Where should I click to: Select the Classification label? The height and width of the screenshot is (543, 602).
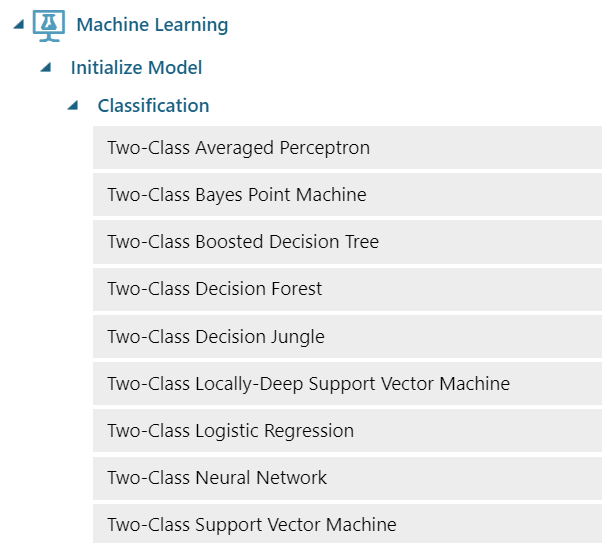pos(153,105)
